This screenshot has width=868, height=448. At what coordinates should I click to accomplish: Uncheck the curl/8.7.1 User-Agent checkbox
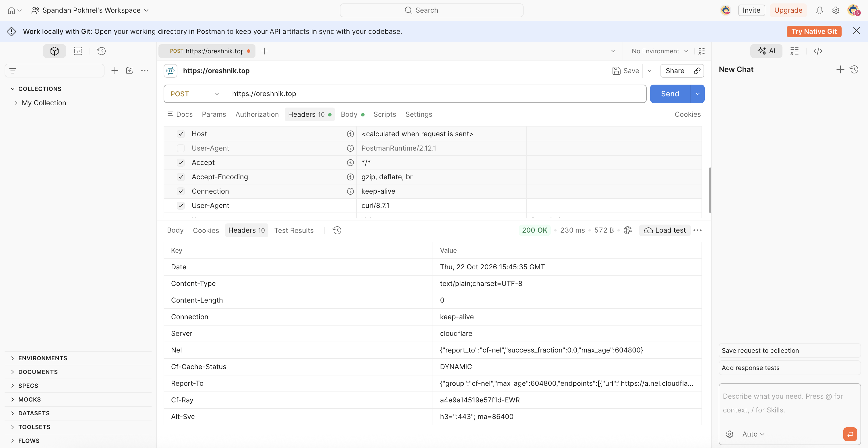181,206
